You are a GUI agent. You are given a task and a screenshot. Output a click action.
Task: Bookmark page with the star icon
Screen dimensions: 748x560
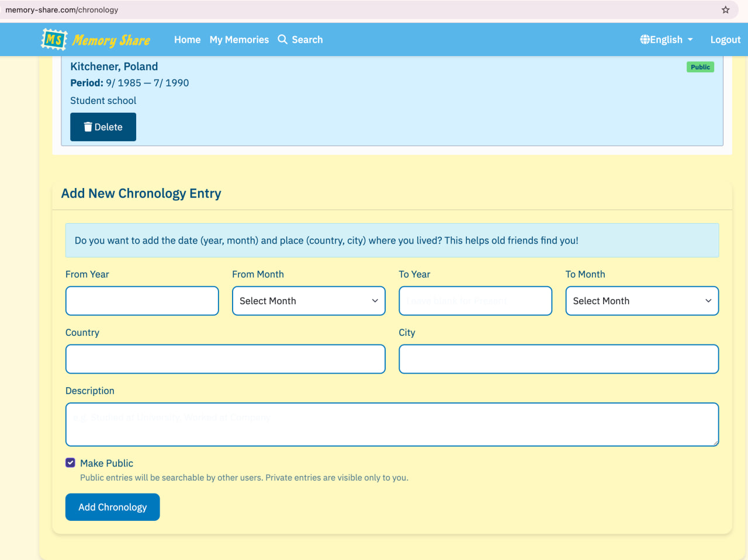(x=725, y=10)
